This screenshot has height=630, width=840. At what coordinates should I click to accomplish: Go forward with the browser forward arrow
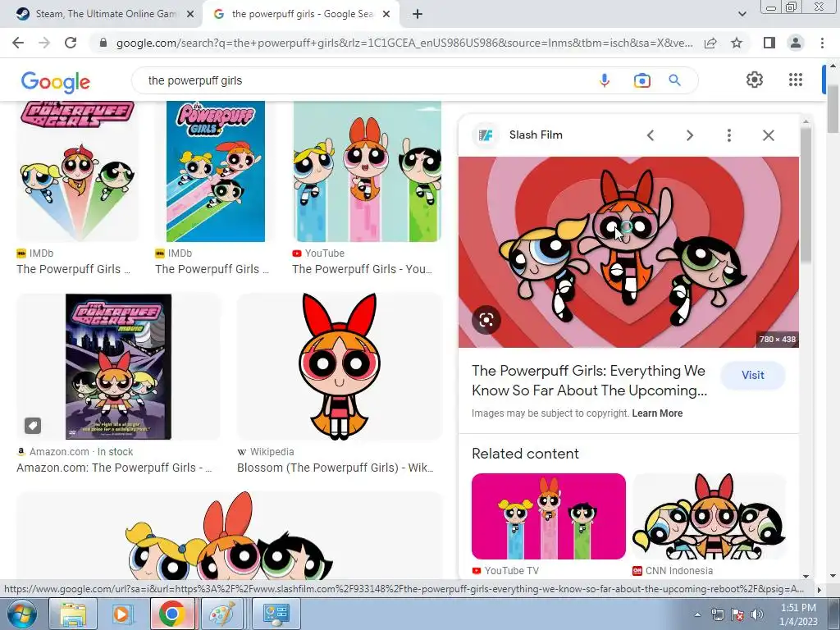(x=44, y=43)
